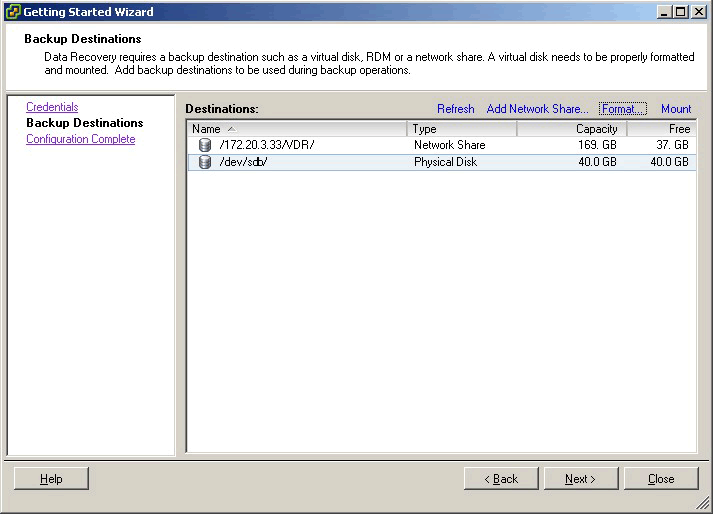Select Backup Destinations in sidebar
The image size is (713, 514).
pyautogui.click(x=84, y=123)
